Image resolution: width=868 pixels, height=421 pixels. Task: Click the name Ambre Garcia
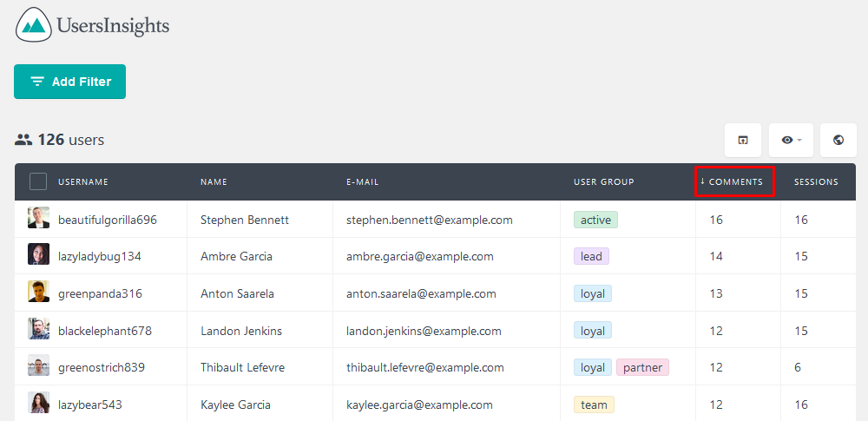pos(236,256)
